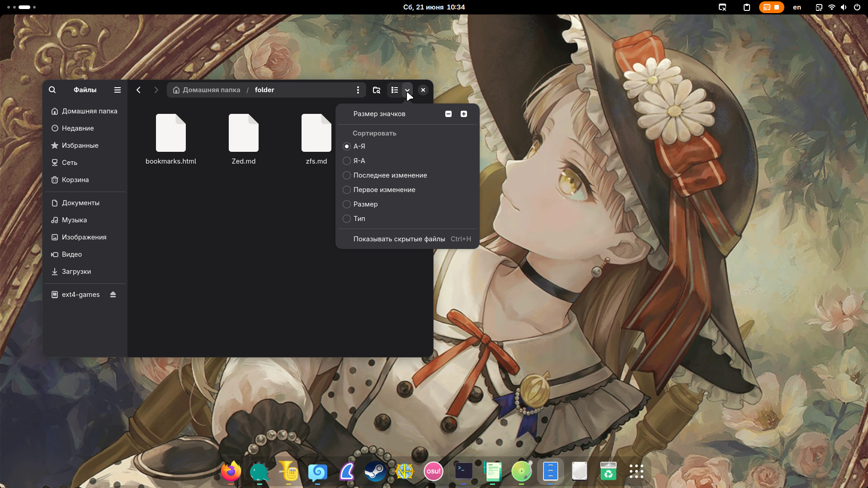Screen dimensions: 868x488
Task: Open Домашняя папка in sidebar
Action: click(85, 111)
